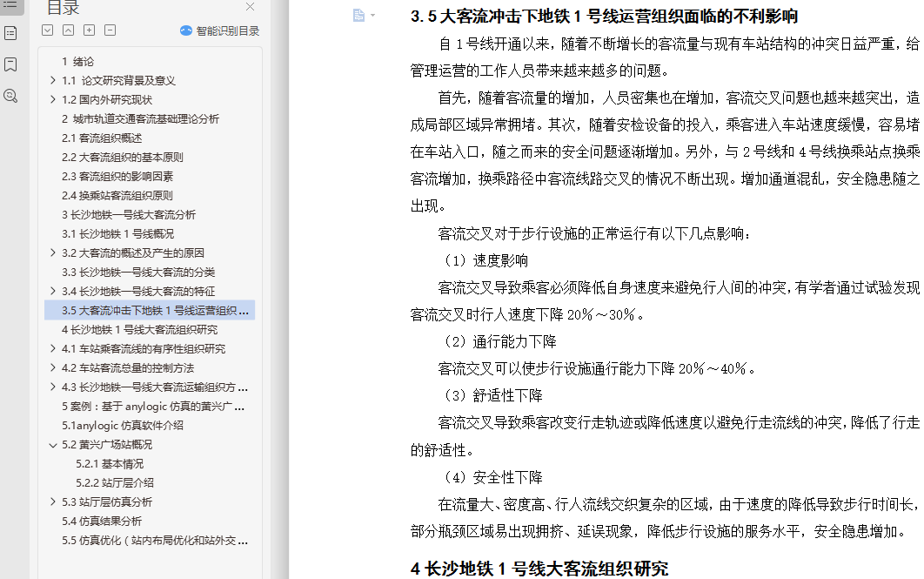Screen dimensions: 924x579
Task: Select 3.1 长沙地铁 1 号线概况
Action: click(117, 233)
